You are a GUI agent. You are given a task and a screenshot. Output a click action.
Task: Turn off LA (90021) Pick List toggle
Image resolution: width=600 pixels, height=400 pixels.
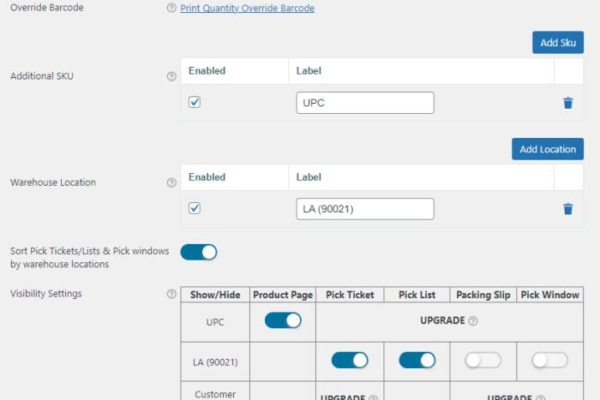click(x=417, y=360)
